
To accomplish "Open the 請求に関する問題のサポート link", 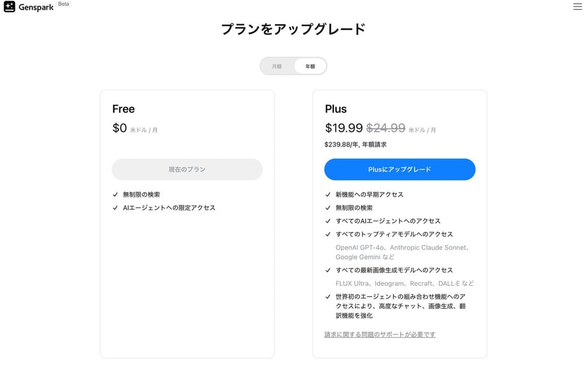I will 380,335.
